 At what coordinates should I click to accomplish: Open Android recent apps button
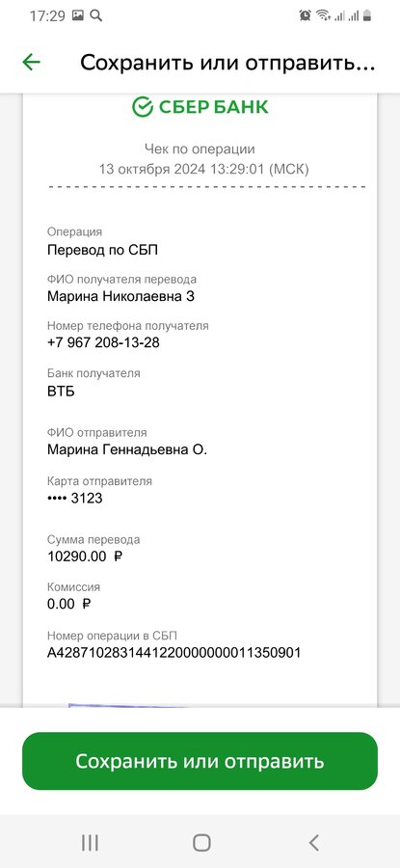91,843
